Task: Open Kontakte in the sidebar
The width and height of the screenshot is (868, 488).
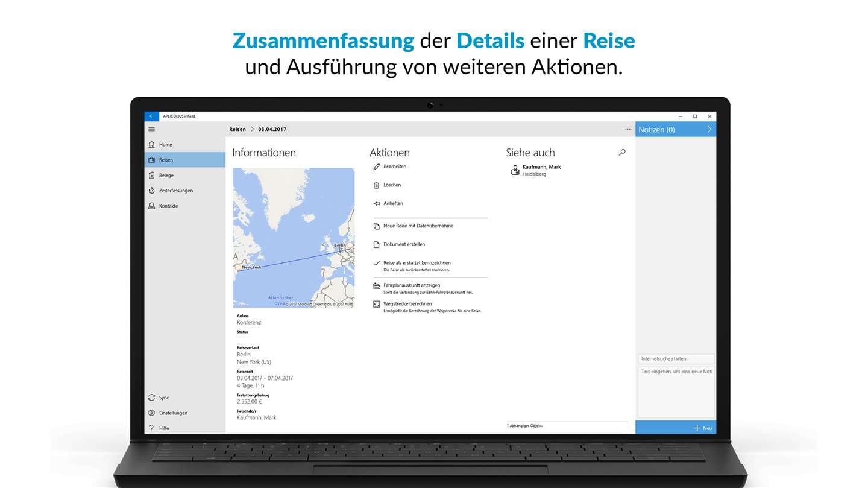Action: coord(185,206)
